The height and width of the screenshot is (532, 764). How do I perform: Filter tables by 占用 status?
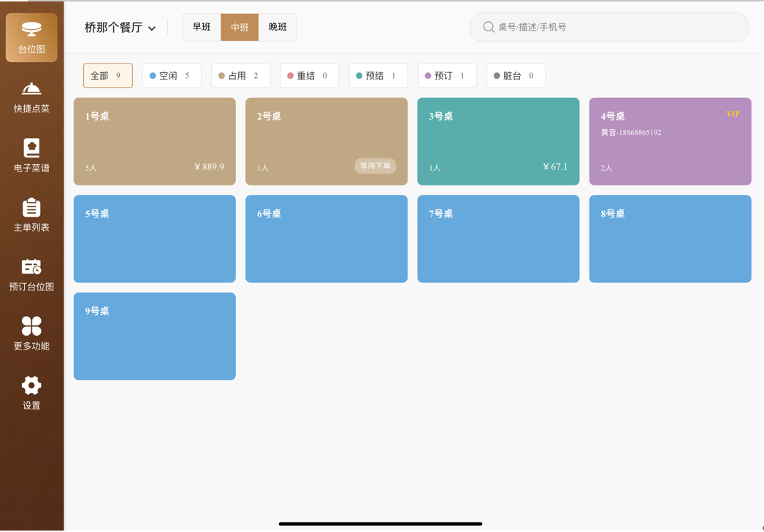[240, 76]
